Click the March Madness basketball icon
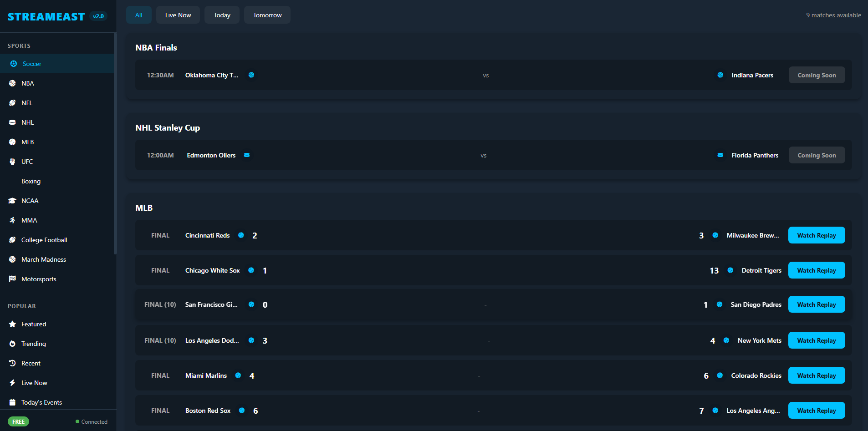868x431 pixels. pyautogui.click(x=12, y=259)
